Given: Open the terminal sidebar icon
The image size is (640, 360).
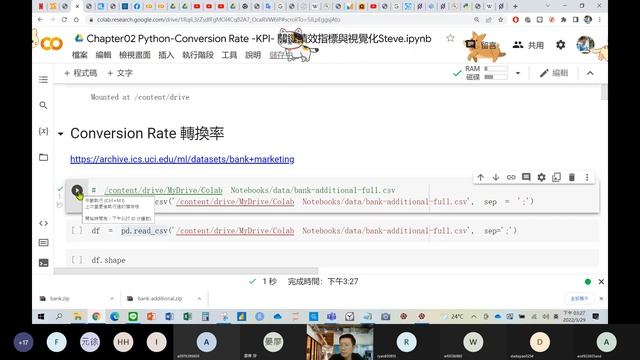Looking at the screenshot, I should [x=43, y=262].
